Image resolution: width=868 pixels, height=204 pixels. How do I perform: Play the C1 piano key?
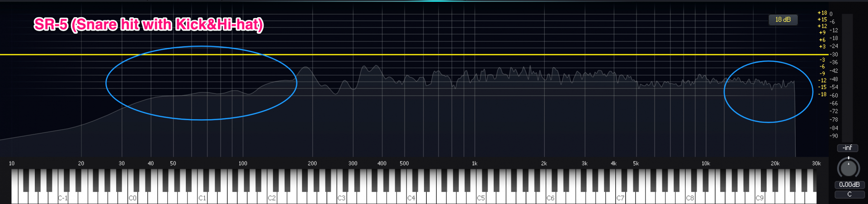coord(202,198)
